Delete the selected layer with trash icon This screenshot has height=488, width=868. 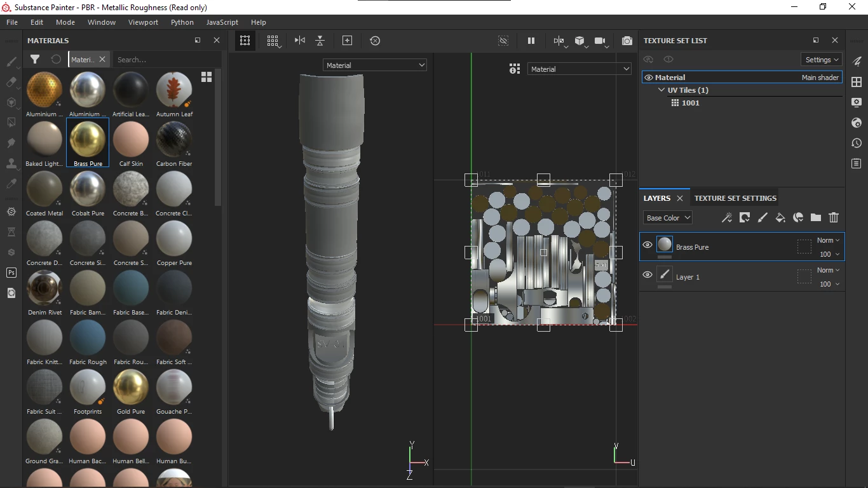(834, 218)
